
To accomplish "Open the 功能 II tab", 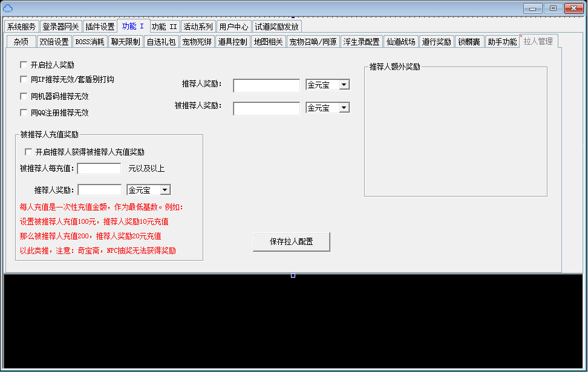I will (x=165, y=27).
